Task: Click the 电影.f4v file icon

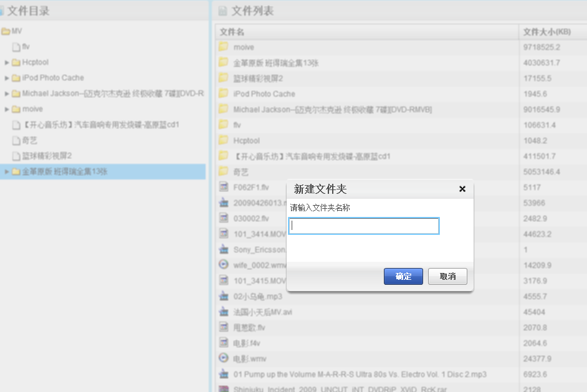Action: pos(224,343)
